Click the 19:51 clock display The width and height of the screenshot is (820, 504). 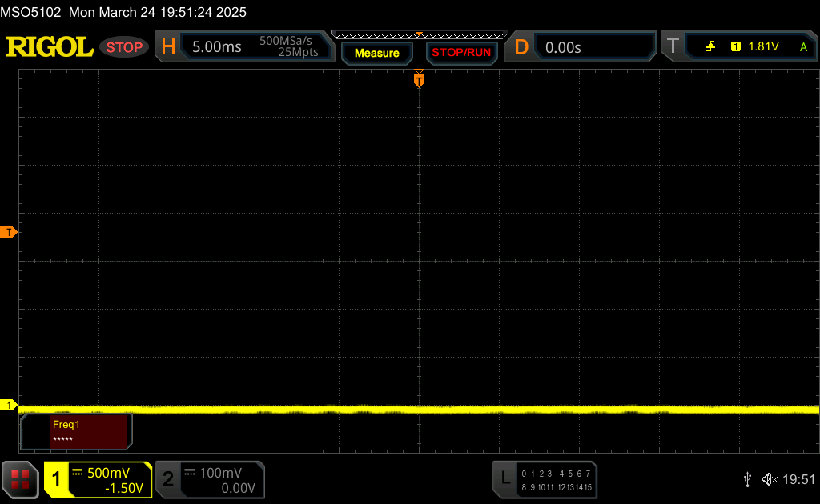click(x=798, y=479)
